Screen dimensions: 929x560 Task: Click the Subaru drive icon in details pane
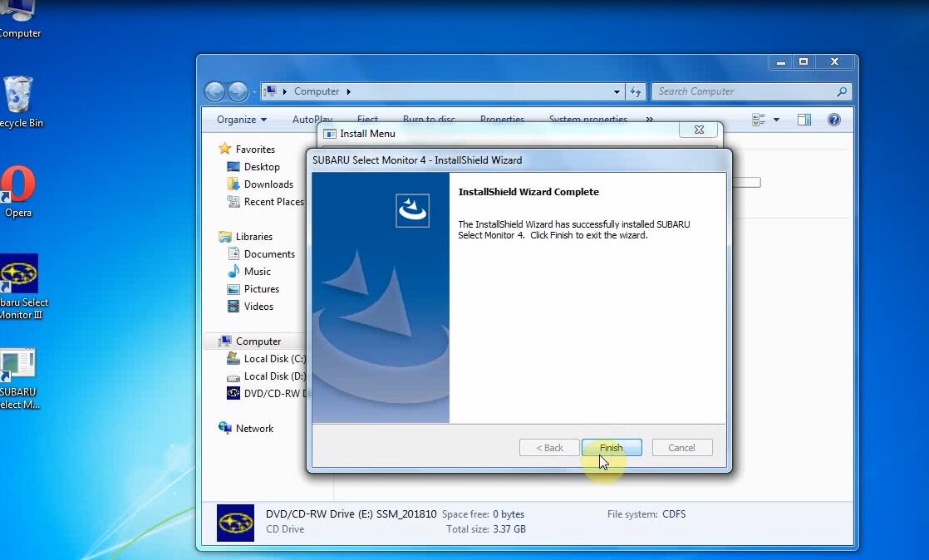[235, 523]
